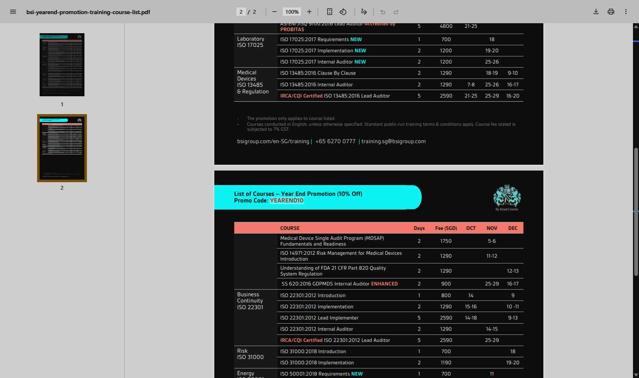The image size is (639, 378).
Task: Open the more actions three-dot menu
Action: (x=626, y=12)
